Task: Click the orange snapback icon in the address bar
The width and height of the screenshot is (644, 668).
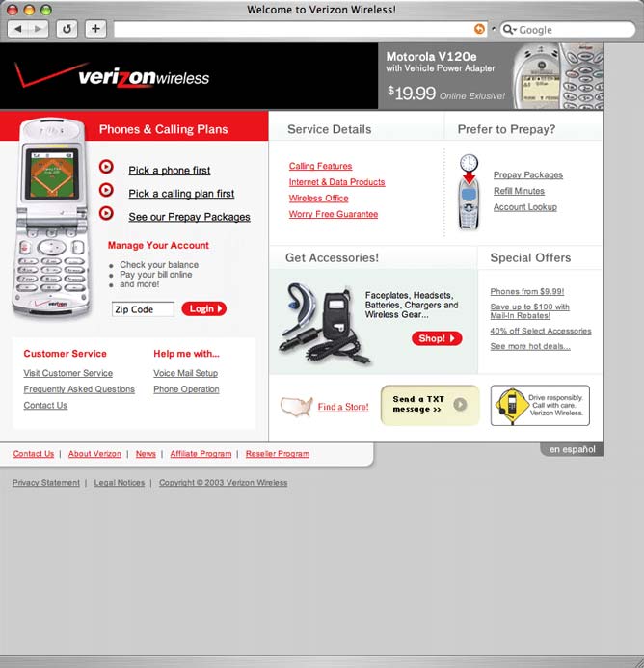Action: point(479,29)
